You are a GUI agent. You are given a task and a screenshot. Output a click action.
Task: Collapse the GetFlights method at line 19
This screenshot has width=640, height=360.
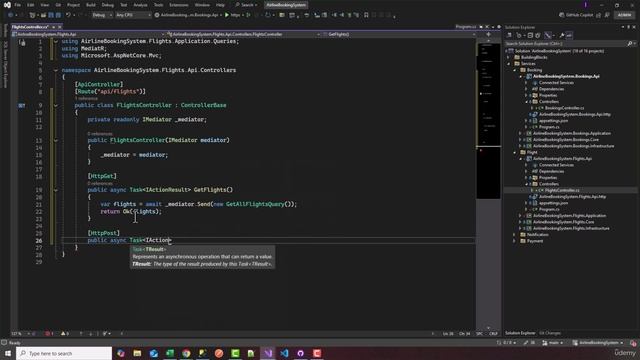point(56,190)
